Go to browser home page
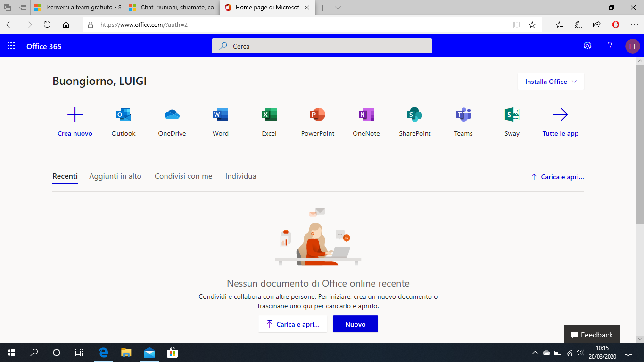This screenshot has width=644, height=362. coord(66,25)
